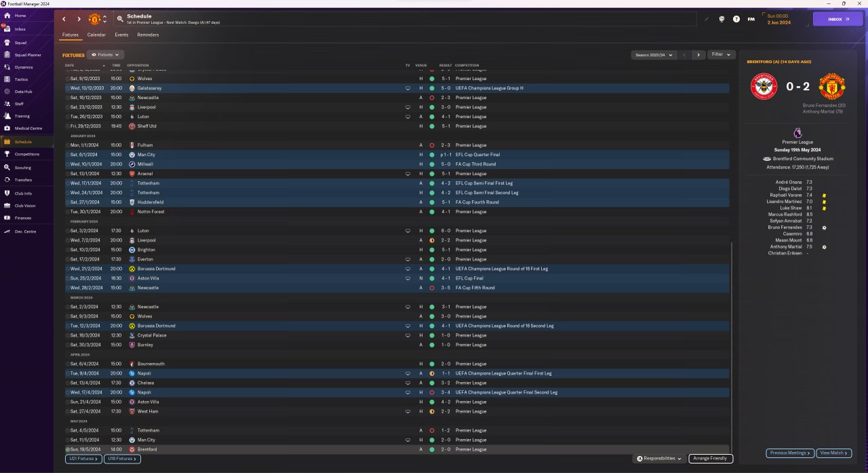Click the Manchester United badge in header

click(94, 19)
